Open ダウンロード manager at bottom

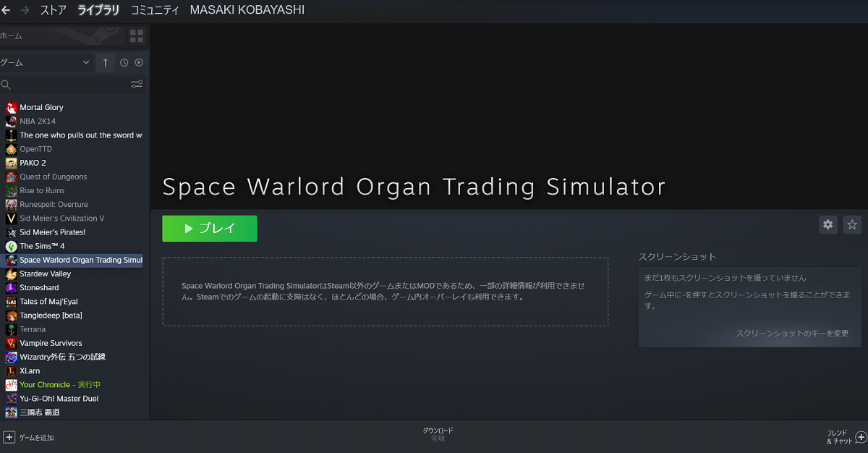438,431
